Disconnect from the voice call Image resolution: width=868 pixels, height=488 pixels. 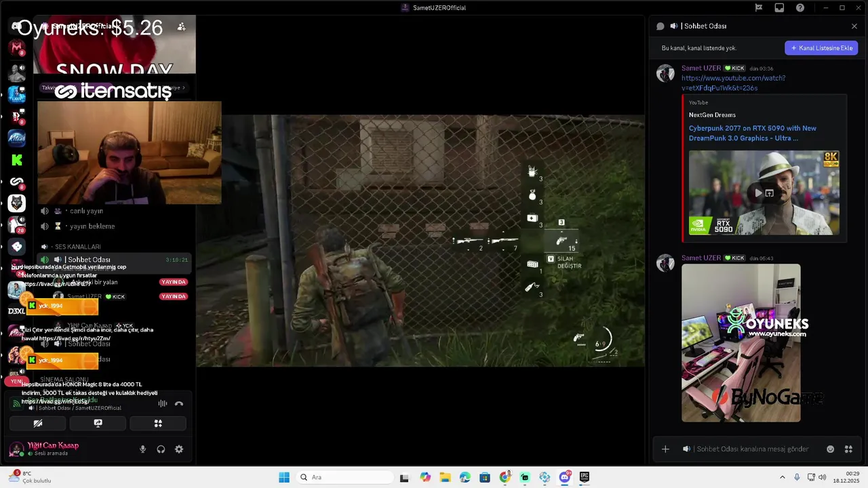[179, 403]
